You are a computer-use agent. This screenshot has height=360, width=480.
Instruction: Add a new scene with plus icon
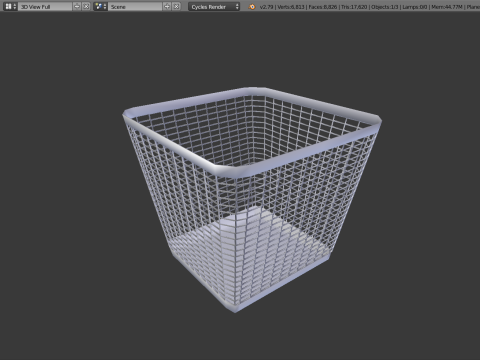[x=167, y=6]
